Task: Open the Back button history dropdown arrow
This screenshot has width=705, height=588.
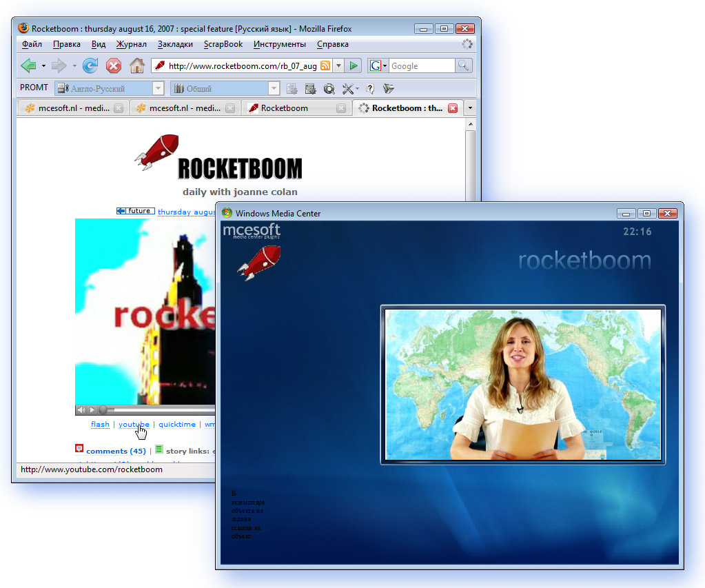Action: (43, 66)
